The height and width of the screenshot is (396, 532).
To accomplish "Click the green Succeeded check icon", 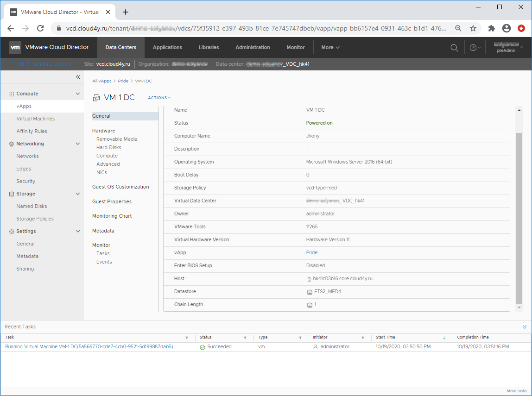I will tap(203, 347).
